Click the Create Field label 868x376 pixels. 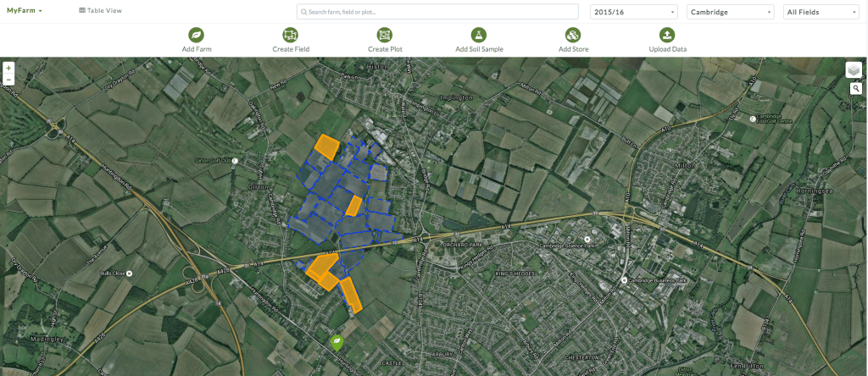click(291, 49)
